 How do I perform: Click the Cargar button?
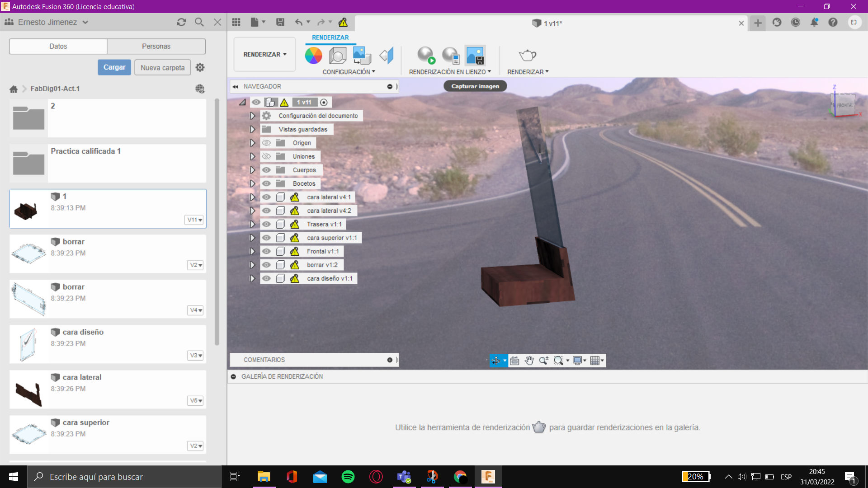coord(114,67)
